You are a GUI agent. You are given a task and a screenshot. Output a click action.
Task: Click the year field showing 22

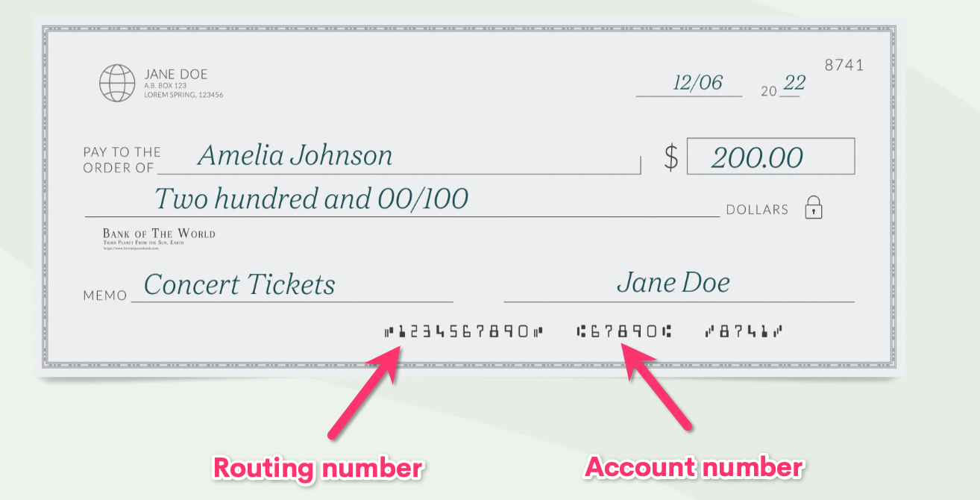pos(794,84)
